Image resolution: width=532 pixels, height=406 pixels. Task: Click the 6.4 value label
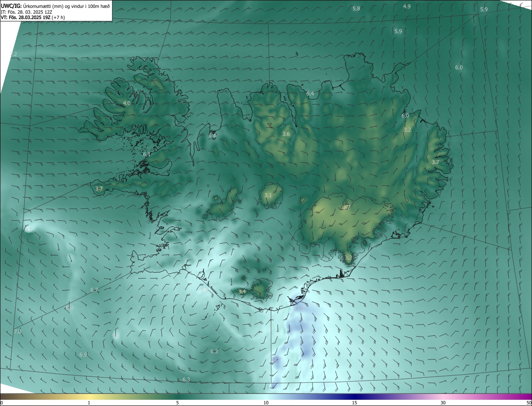310,94
